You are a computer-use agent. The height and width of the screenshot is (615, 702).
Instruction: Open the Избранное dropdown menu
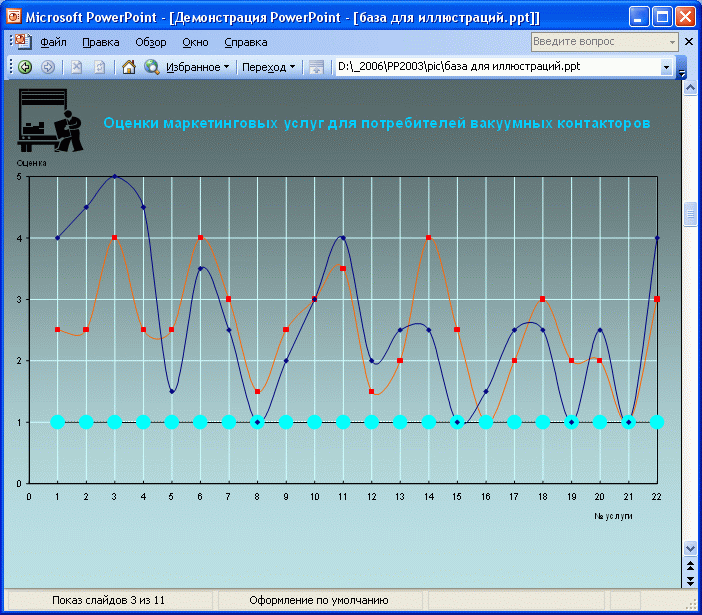pyautogui.click(x=197, y=67)
